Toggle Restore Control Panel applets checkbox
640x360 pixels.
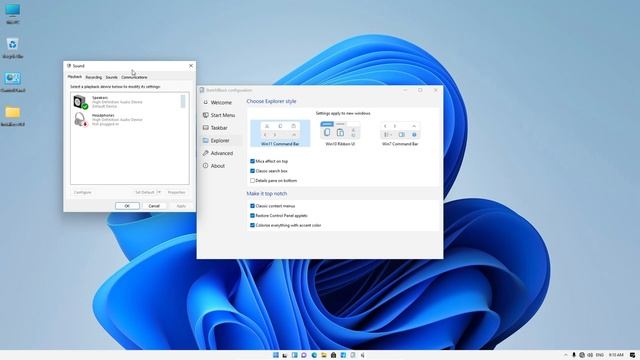click(252, 216)
